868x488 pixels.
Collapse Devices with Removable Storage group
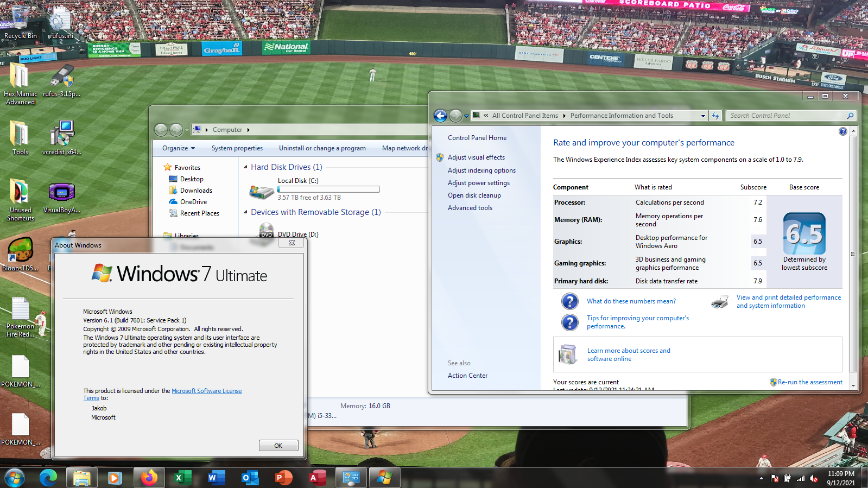pyautogui.click(x=245, y=212)
